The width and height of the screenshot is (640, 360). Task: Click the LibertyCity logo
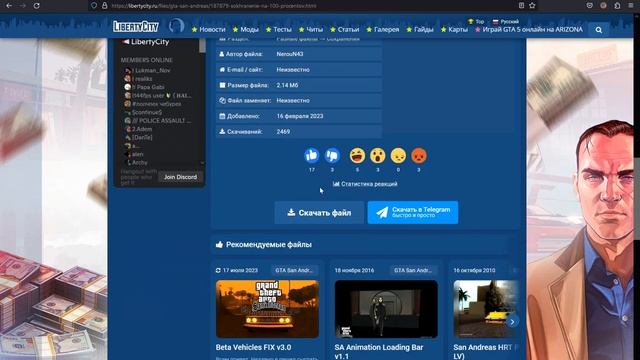tap(136, 27)
